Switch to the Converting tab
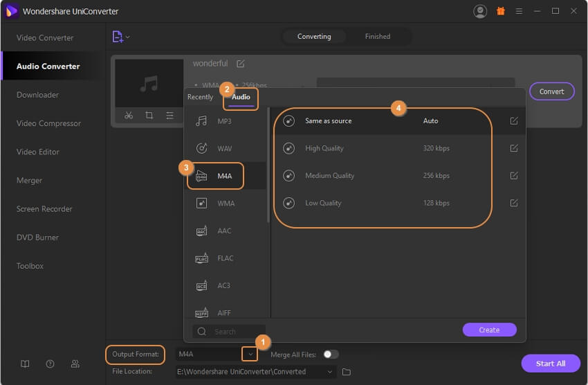The width and height of the screenshot is (588, 385). [x=314, y=37]
